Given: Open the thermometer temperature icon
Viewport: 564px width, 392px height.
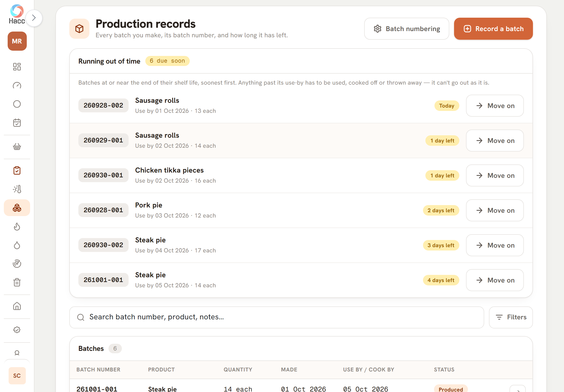Looking at the screenshot, I should pos(17,189).
